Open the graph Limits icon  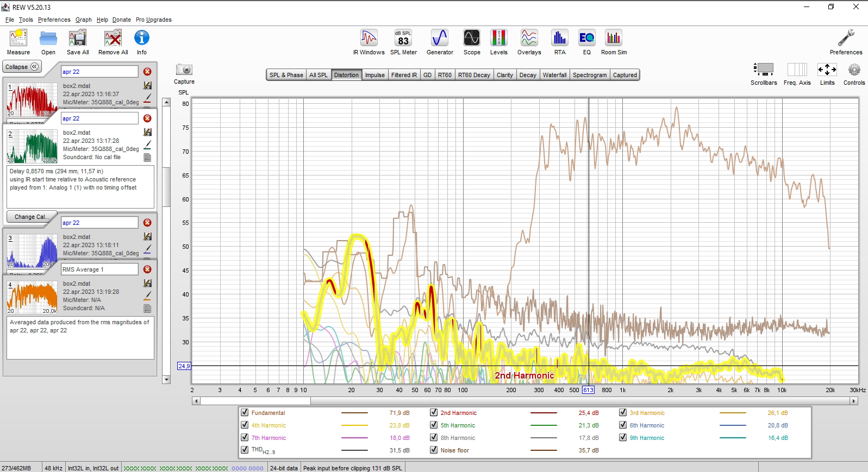827,70
